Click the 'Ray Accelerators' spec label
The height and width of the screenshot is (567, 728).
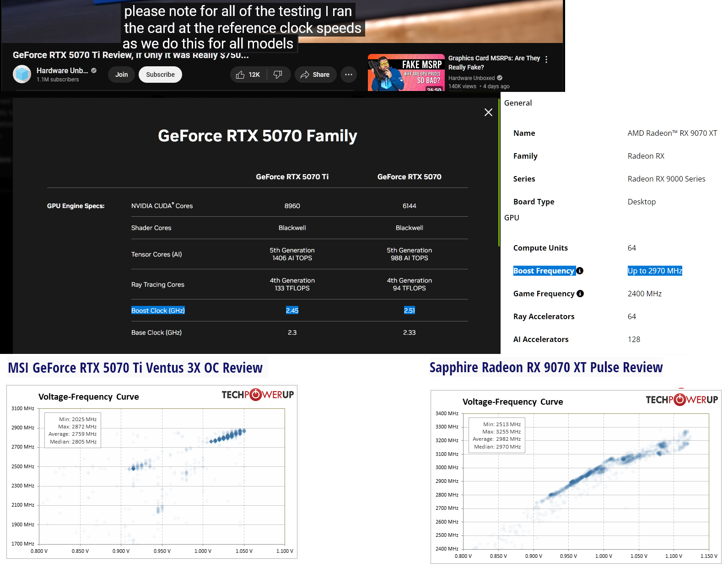point(544,316)
